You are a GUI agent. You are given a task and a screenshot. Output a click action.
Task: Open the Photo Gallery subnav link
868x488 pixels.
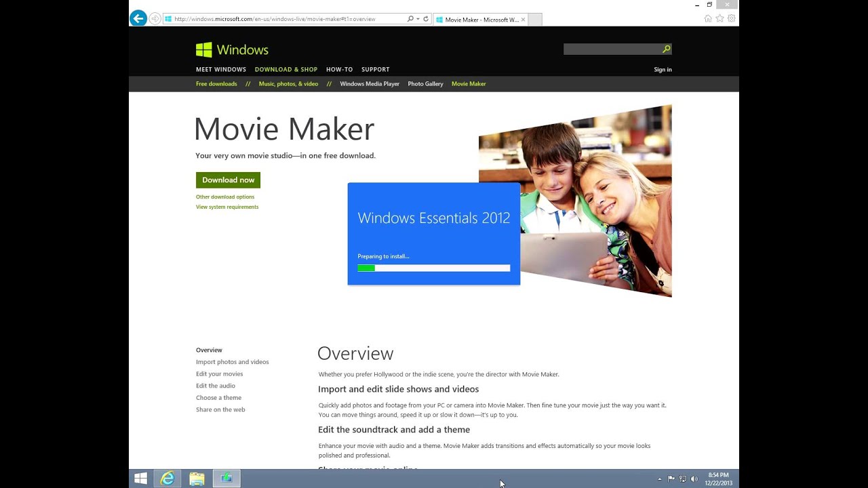pos(425,84)
